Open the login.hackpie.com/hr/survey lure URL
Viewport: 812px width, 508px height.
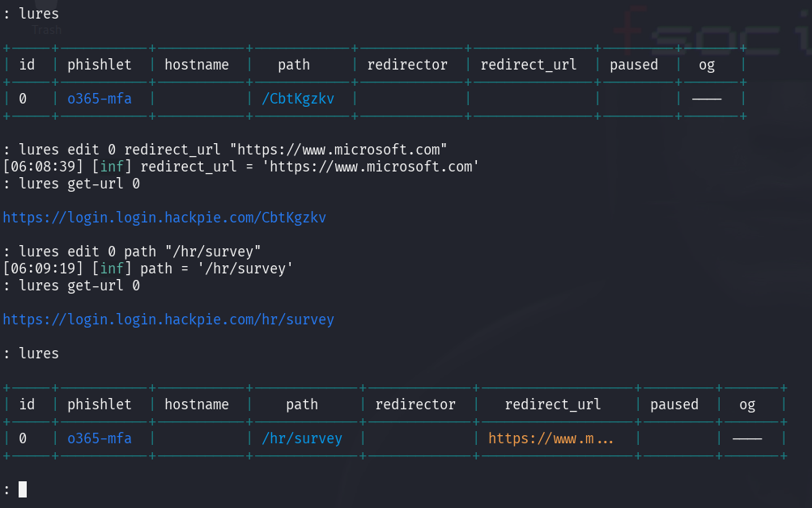click(x=168, y=320)
